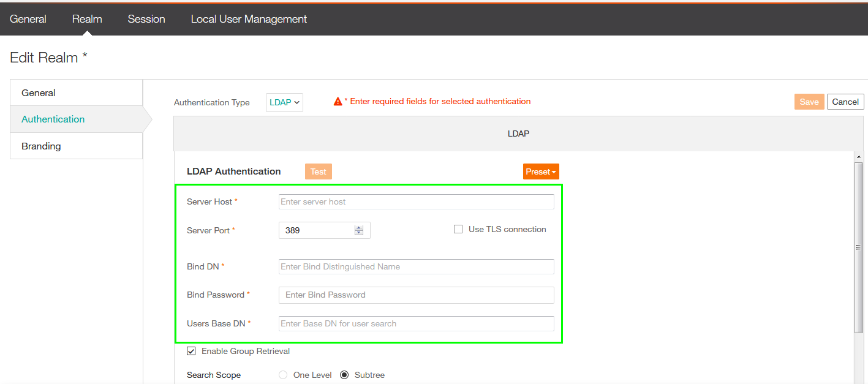Viewport: 868px width, 384px height.
Task: Select General in the Edit Realm sidebar
Action: pyautogui.click(x=77, y=92)
